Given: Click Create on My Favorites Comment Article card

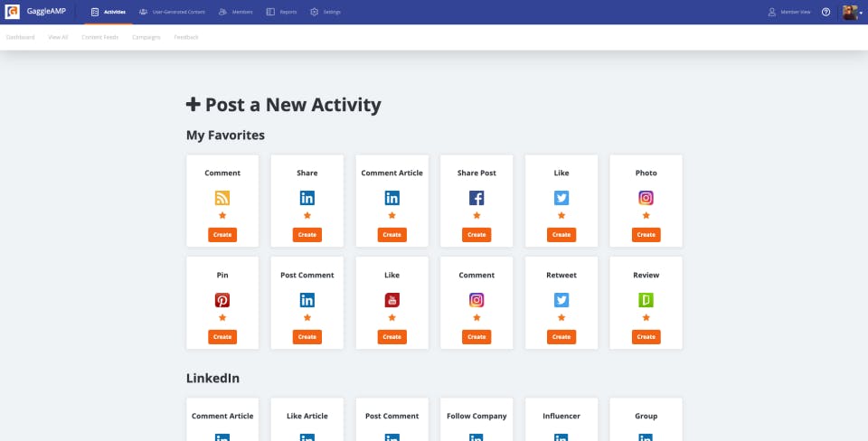Looking at the screenshot, I should pos(392,235).
